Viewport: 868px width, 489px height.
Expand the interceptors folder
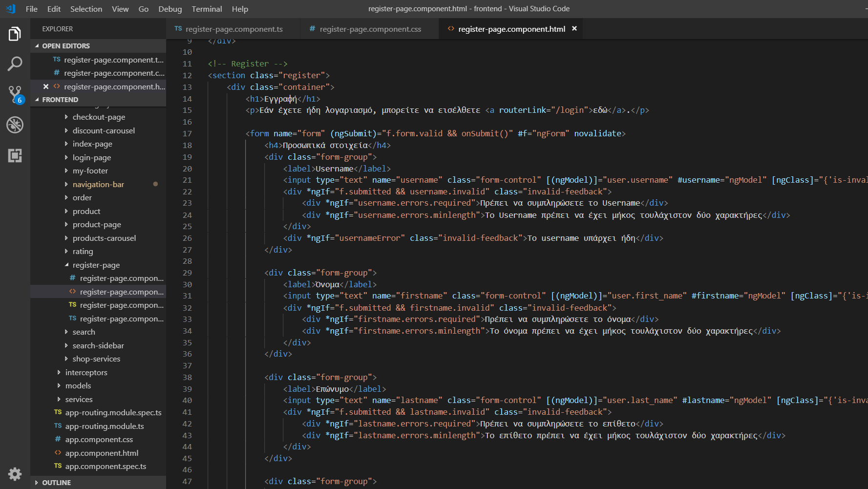click(98, 372)
